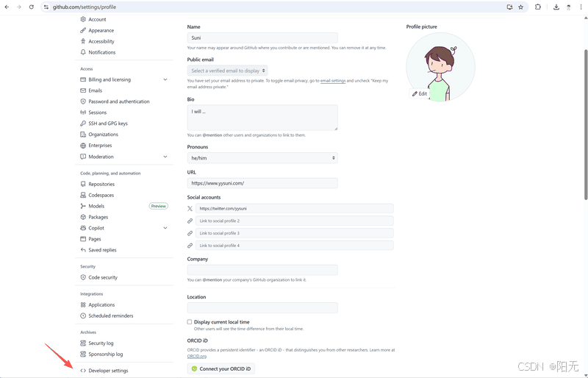Click the Repositories repo icon

pyautogui.click(x=83, y=184)
